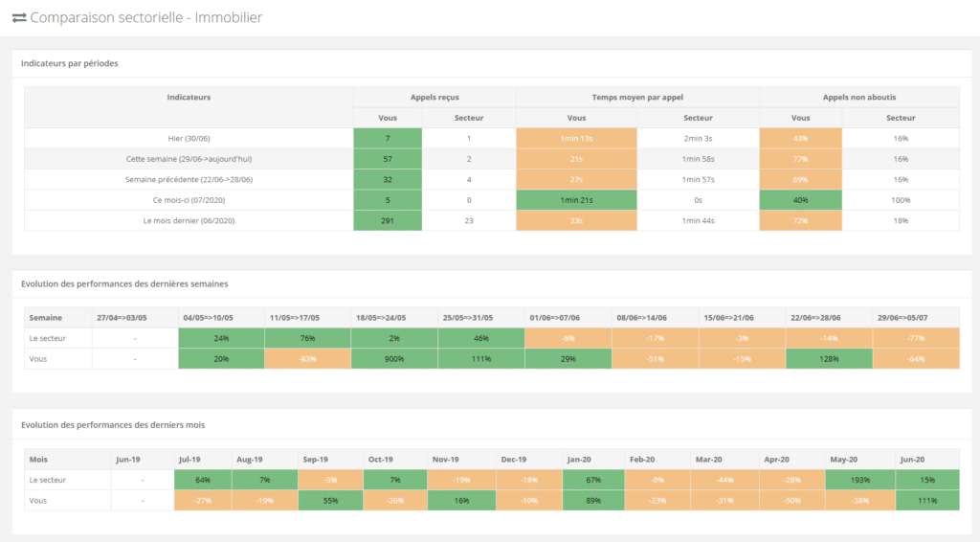Select the 'Hier (30/06)' row label

(x=189, y=138)
